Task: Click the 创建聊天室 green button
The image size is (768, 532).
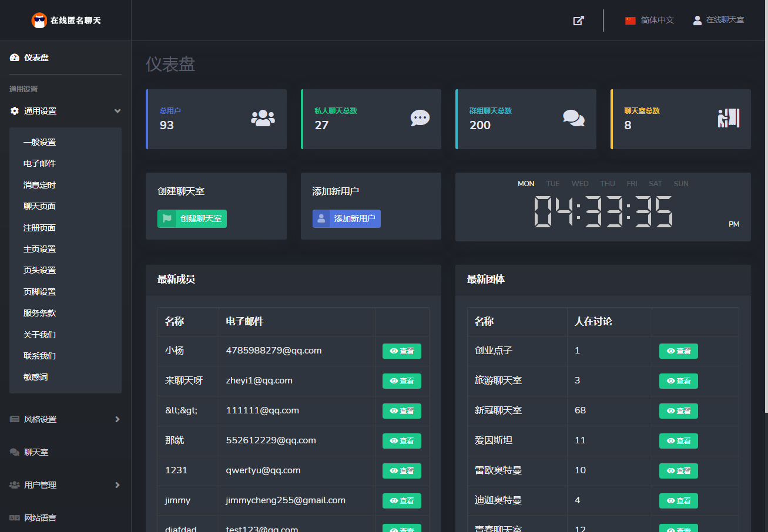Action: 192,218
